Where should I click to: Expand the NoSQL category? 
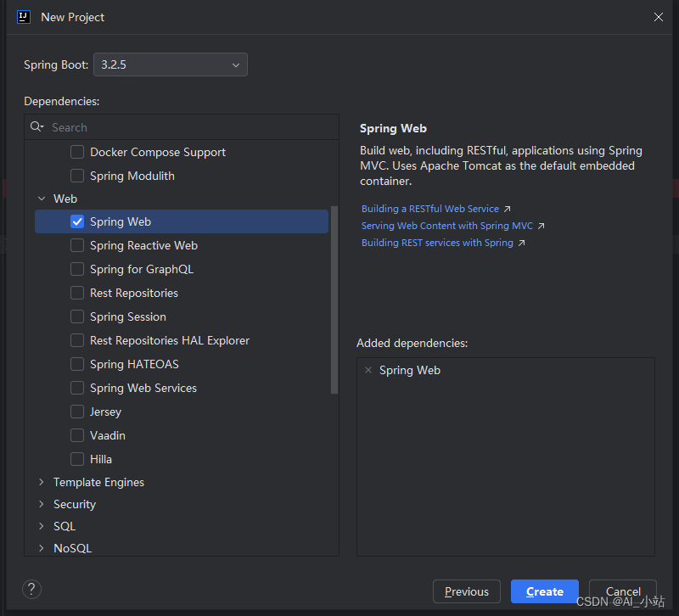click(x=42, y=548)
